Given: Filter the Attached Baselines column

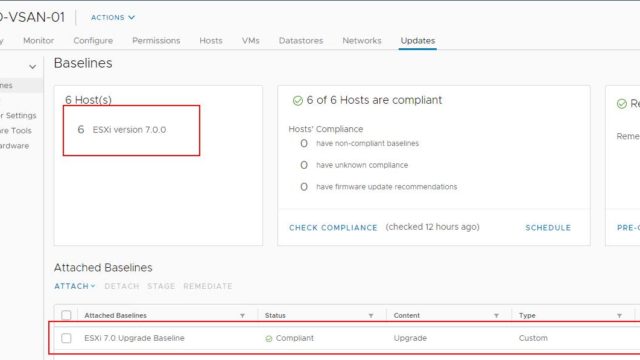Looking at the screenshot, I should 242,316.
